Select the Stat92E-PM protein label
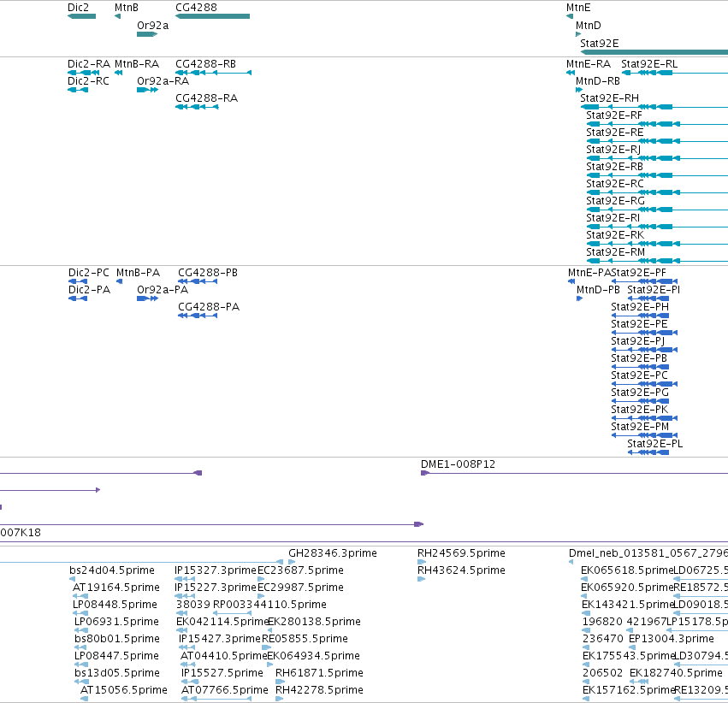Viewport: 728px width, 703px height. pyautogui.click(x=640, y=428)
